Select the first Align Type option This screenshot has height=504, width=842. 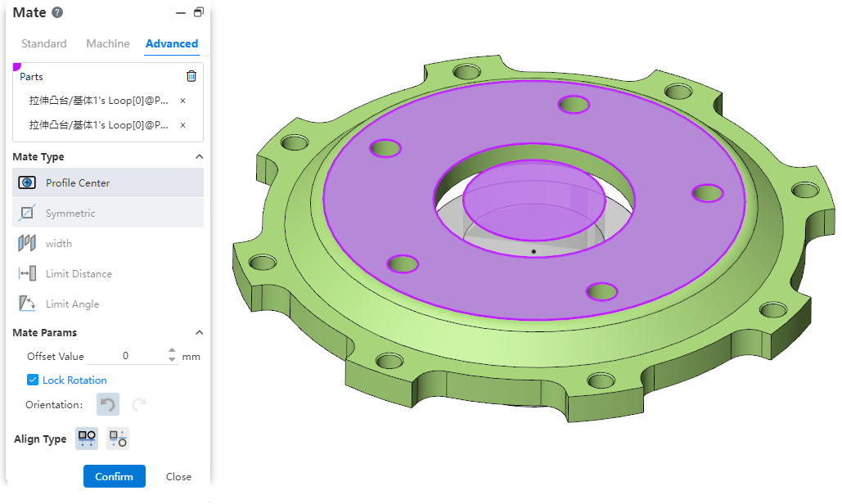tap(87, 439)
